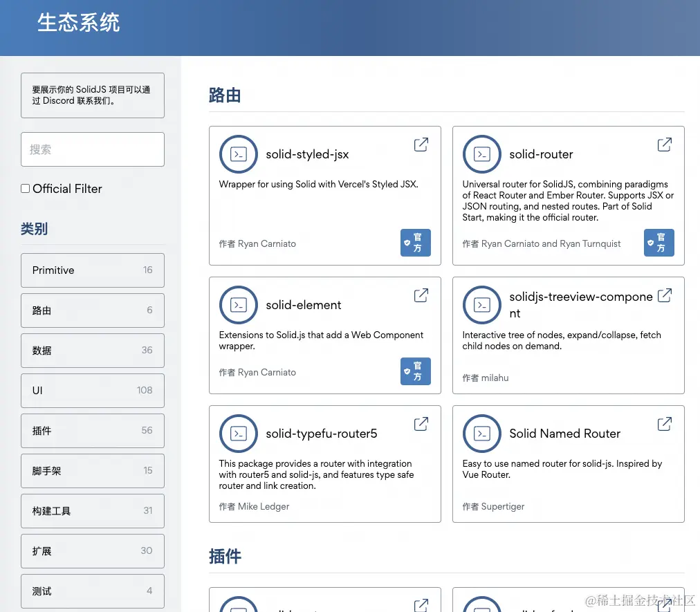
Task: Filter by the UI category
Action: pos(92,391)
